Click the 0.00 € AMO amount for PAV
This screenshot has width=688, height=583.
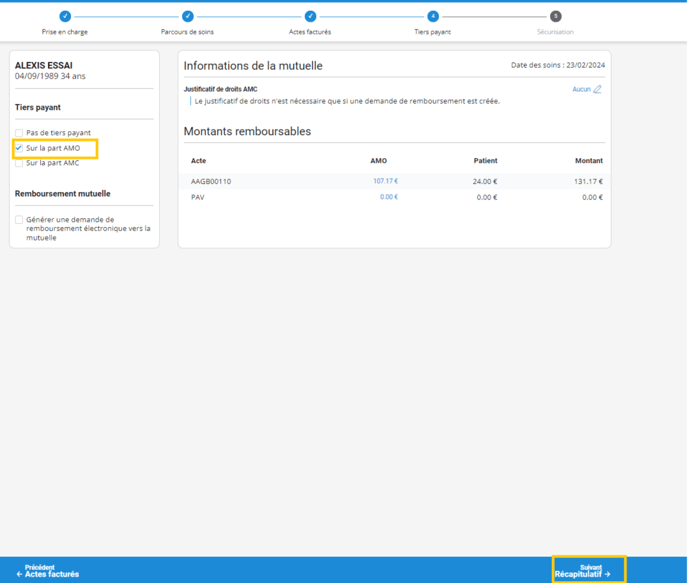[388, 197]
